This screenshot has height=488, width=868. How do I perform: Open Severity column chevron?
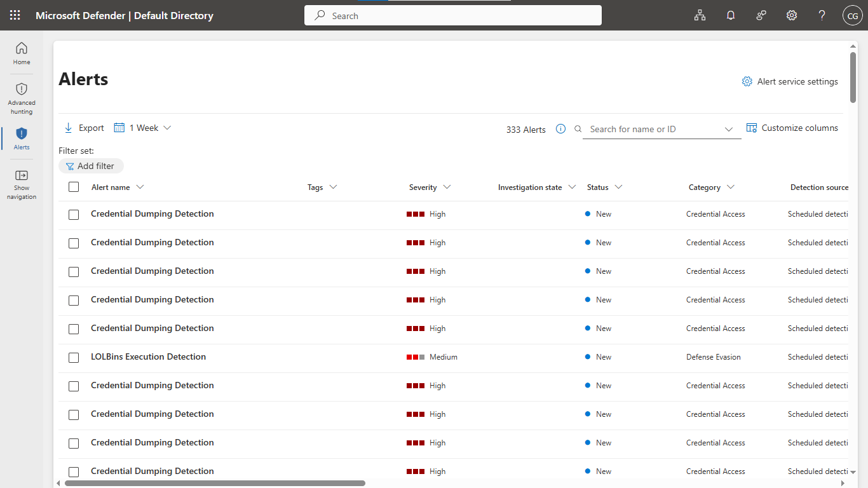click(447, 187)
